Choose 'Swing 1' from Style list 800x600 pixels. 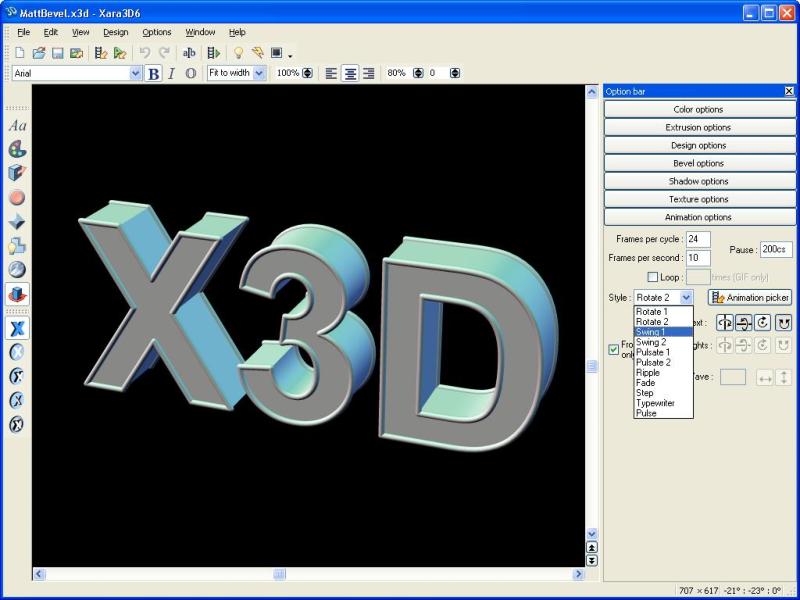pos(663,332)
